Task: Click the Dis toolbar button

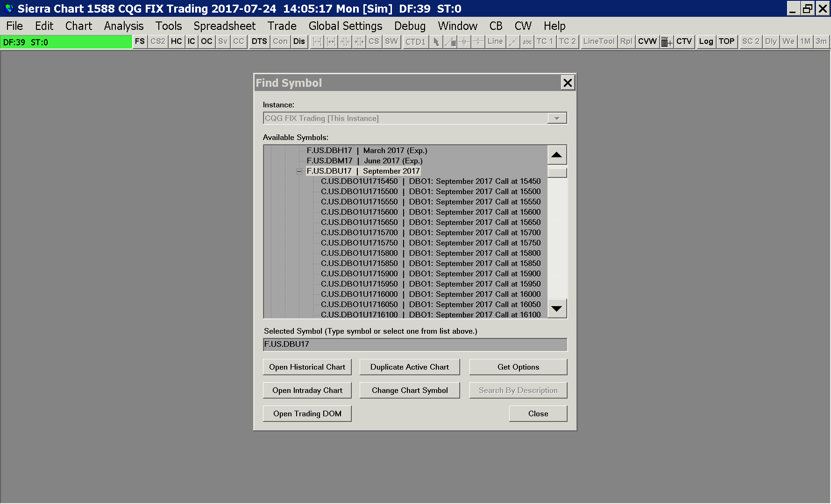Action: [299, 42]
